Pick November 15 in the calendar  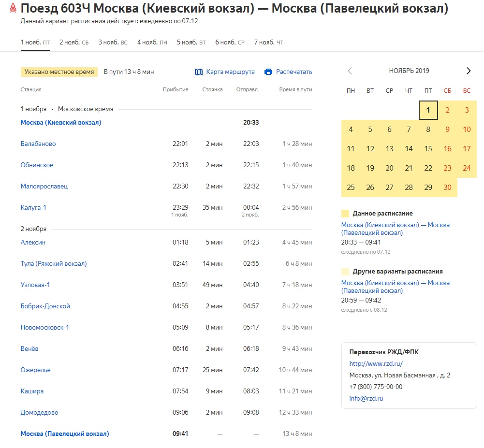pos(428,149)
